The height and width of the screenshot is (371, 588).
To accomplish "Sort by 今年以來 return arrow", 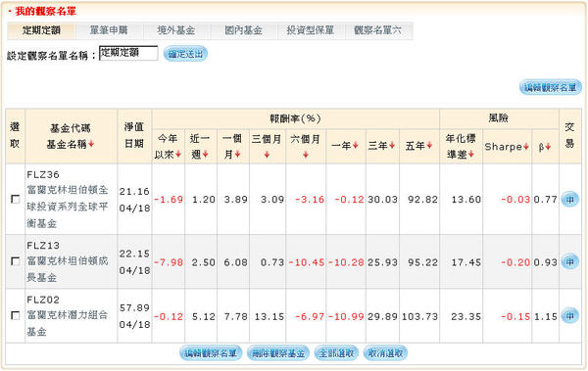I will [x=178, y=155].
